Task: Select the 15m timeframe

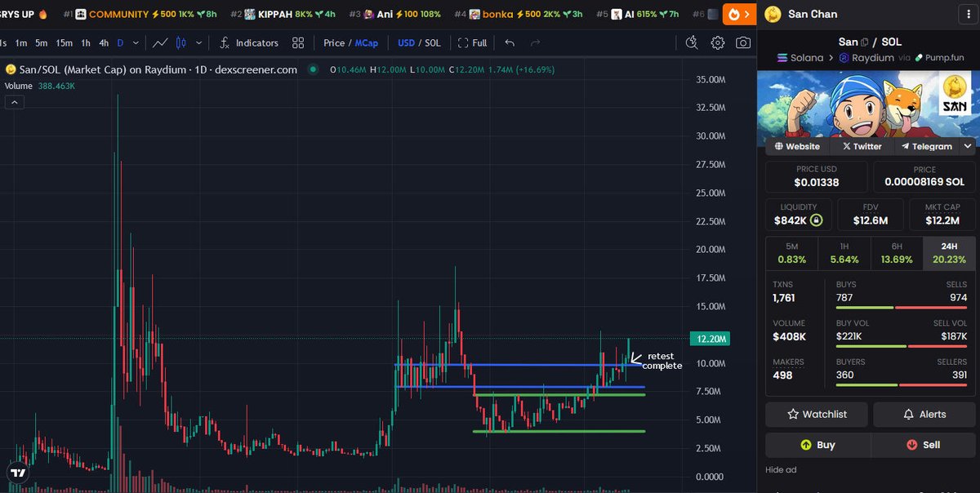Action: [64, 42]
